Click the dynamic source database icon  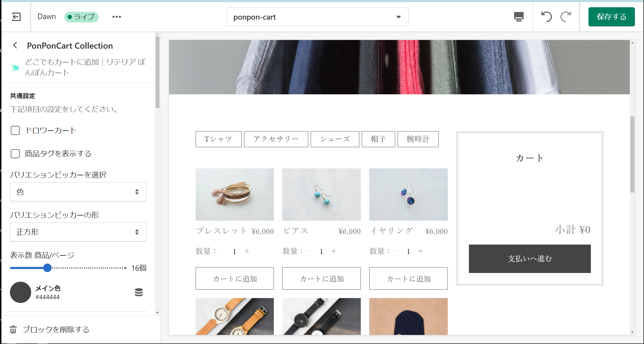coord(139,292)
